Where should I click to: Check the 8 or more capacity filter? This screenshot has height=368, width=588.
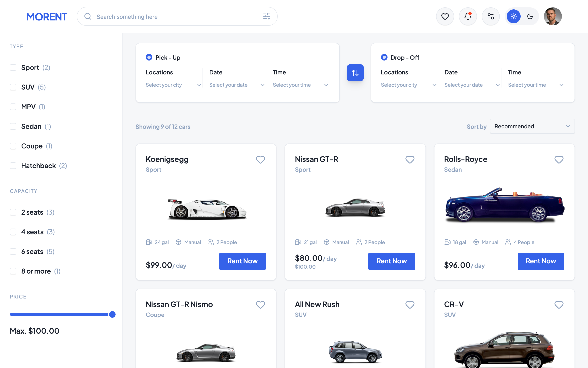coord(13,271)
